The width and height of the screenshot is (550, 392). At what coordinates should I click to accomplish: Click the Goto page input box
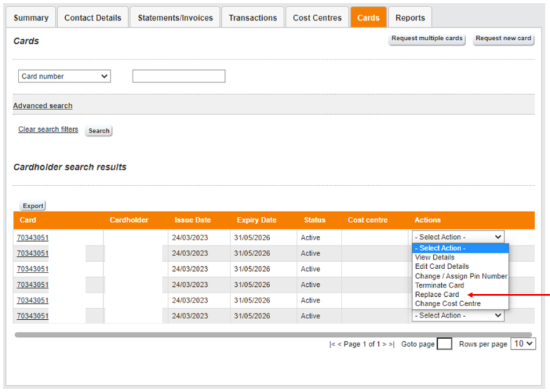tap(444, 344)
